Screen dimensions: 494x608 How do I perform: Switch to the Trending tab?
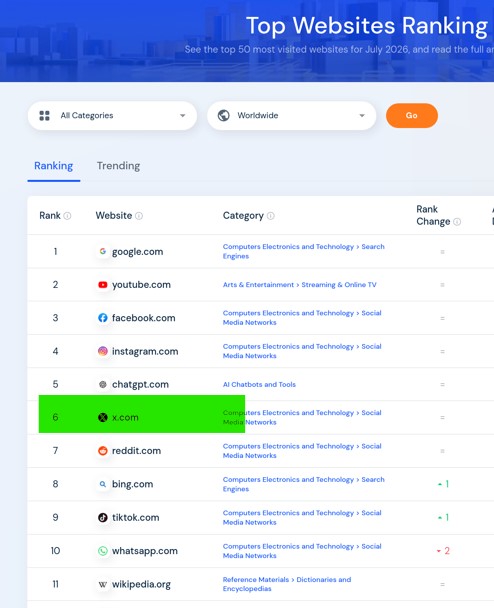click(118, 166)
